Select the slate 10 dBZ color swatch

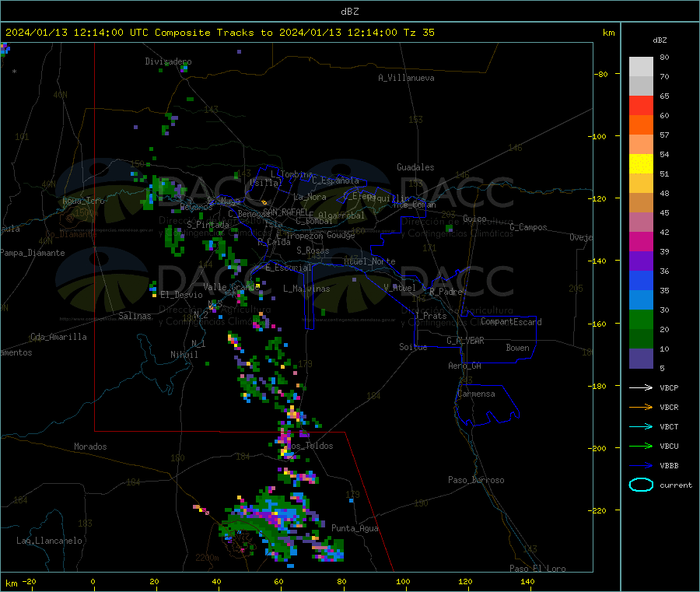[641, 359]
